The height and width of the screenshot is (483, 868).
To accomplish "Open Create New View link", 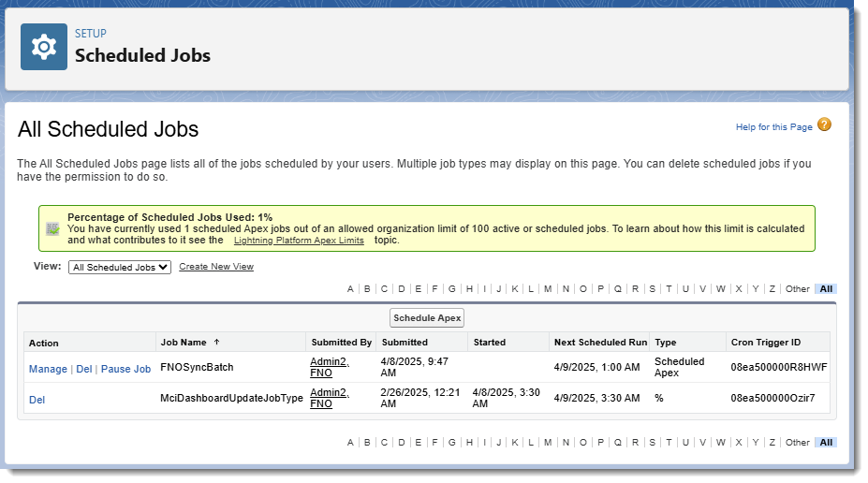I will tap(216, 267).
